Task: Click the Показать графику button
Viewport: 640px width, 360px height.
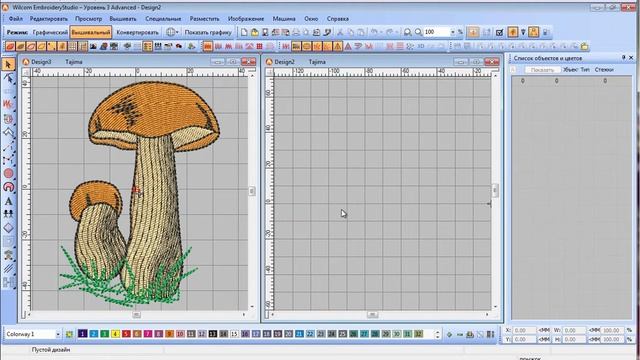Action: tap(208, 32)
